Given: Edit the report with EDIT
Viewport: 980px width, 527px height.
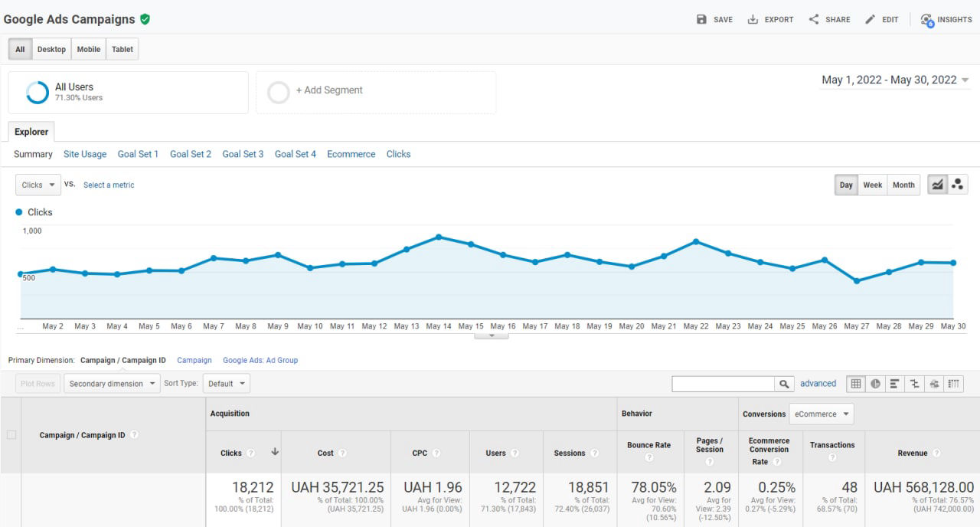Looking at the screenshot, I should (881, 19).
